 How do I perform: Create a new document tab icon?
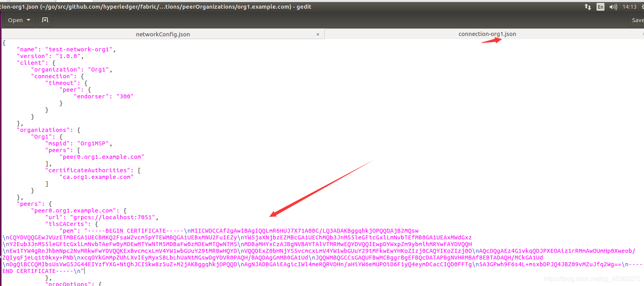[x=45, y=20]
